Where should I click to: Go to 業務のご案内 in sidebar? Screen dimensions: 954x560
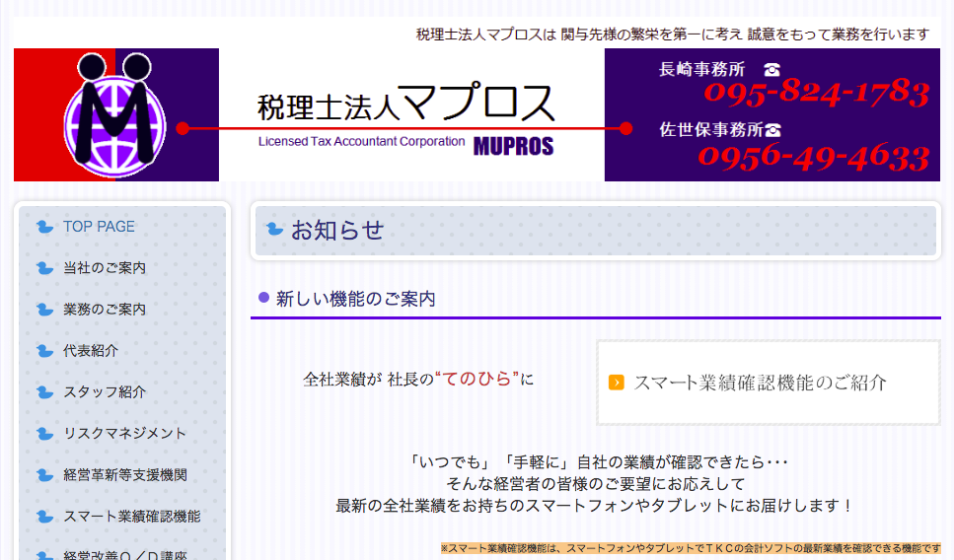click(105, 310)
